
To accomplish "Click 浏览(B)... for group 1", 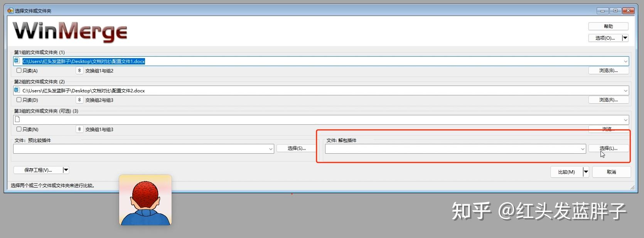I will [x=609, y=70].
